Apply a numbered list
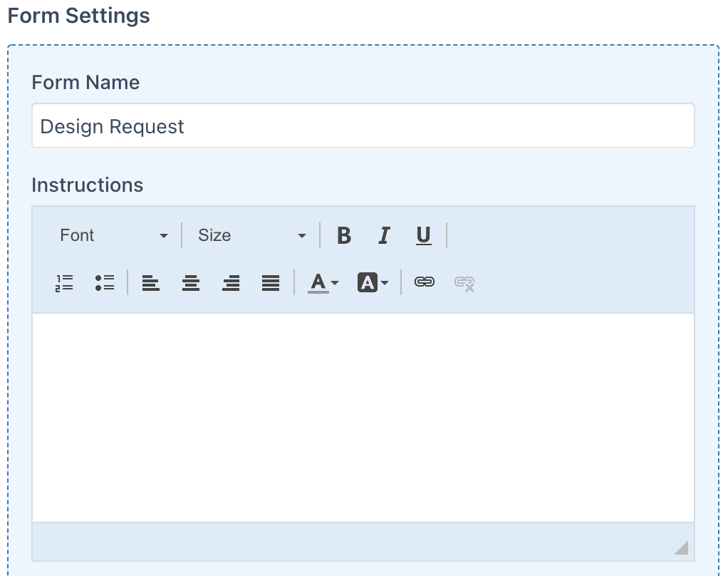 click(64, 283)
